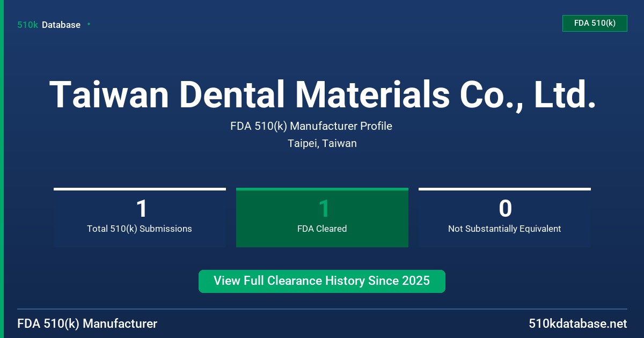
Task: Click the small green dot beside Database
Action: click(89, 24)
